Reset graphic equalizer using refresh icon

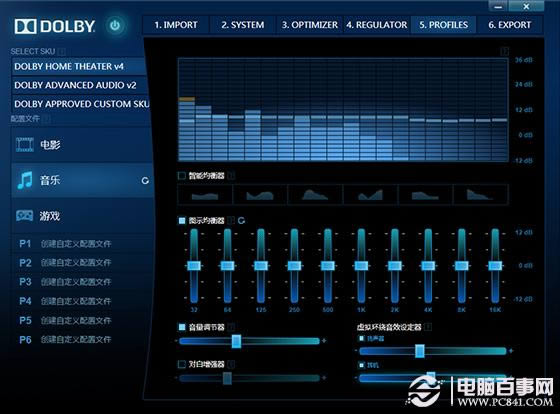click(x=241, y=220)
